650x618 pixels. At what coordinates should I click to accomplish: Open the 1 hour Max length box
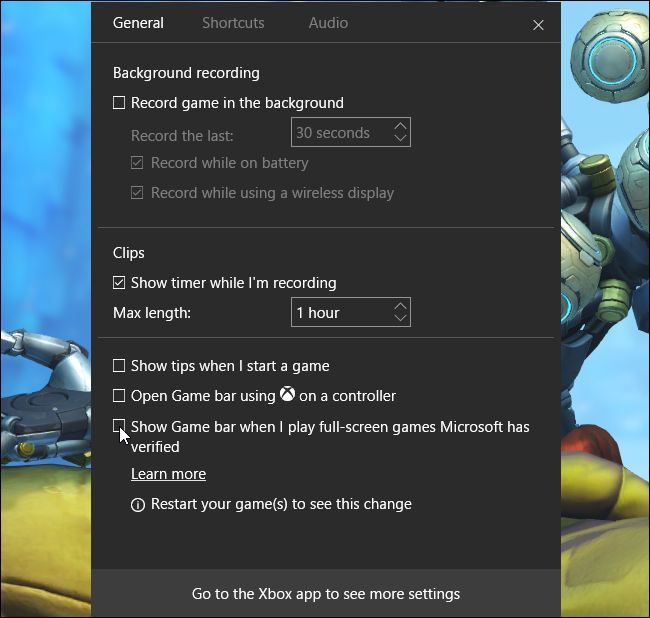pos(351,312)
